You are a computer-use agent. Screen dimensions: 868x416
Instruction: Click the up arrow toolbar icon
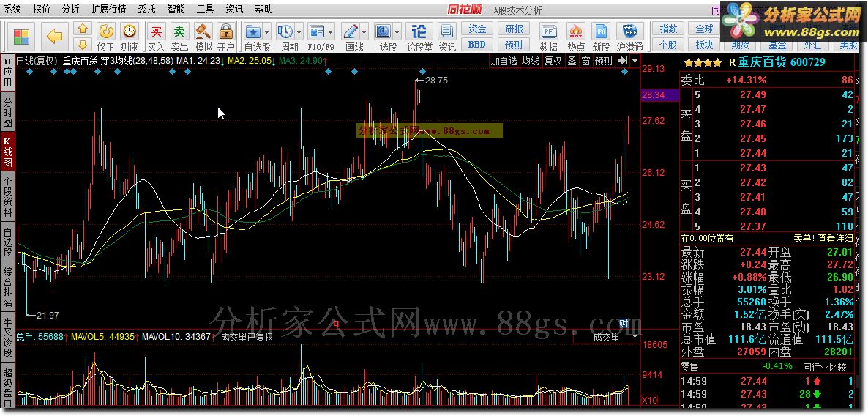83,29
